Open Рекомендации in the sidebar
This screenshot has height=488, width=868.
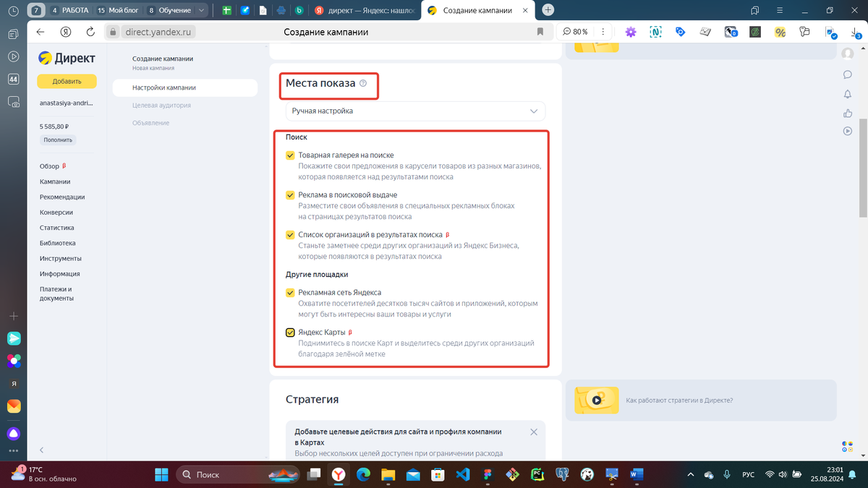pyautogui.click(x=62, y=197)
